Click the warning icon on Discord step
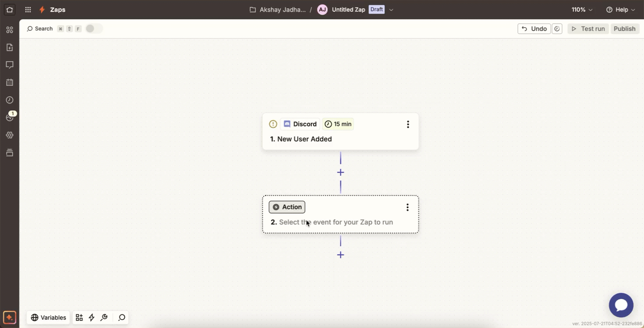Image resolution: width=644 pixels, height=328 pixels. click(273, 124)
